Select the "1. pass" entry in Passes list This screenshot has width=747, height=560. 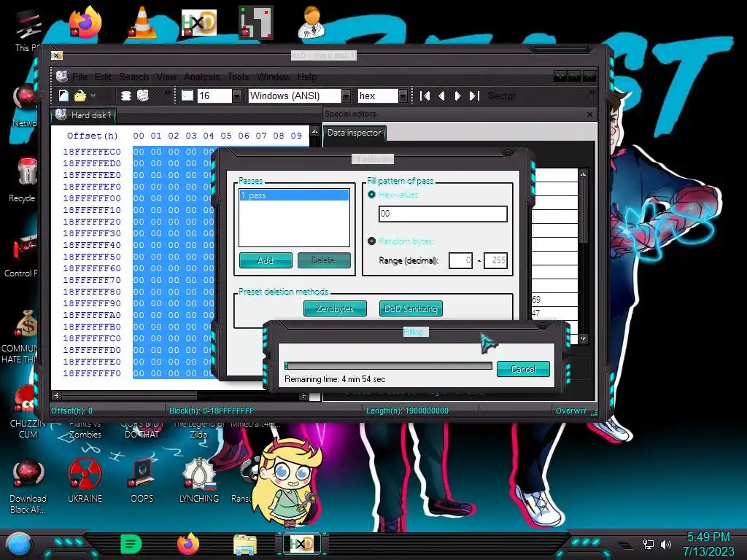click(294, 195)
